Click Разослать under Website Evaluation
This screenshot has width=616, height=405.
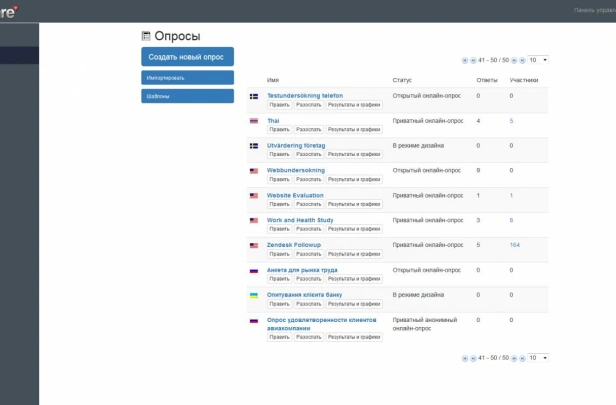coord(309,204)
